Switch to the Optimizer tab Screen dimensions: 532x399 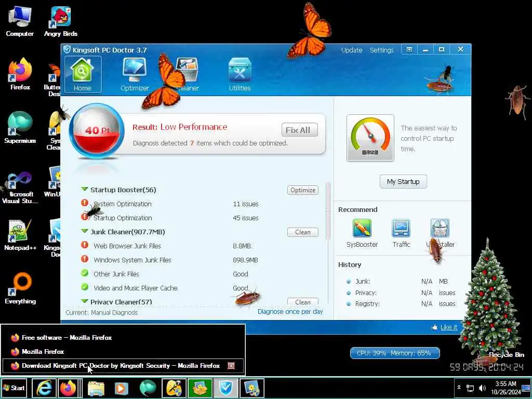[x=135, y=75]
